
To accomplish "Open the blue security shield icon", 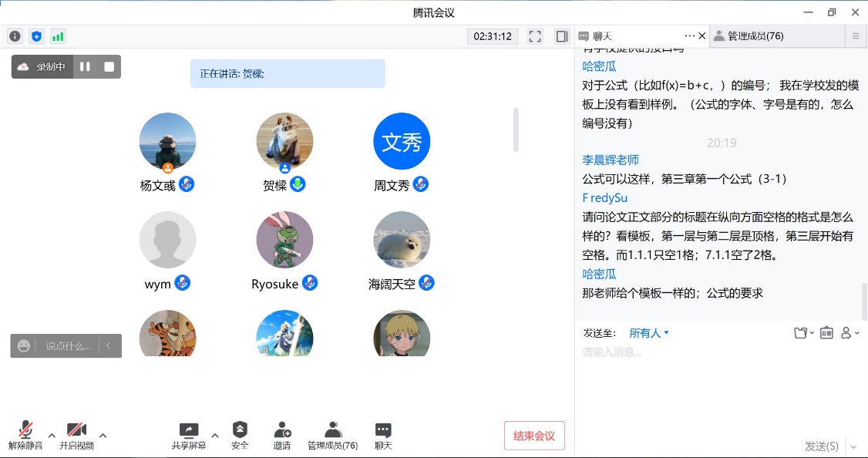I will coord(37,36).
